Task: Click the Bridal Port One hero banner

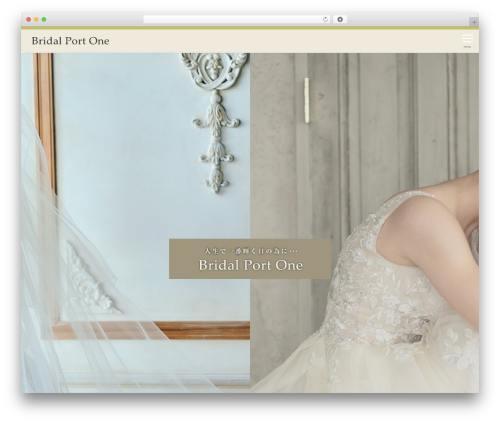Action: 250,259
